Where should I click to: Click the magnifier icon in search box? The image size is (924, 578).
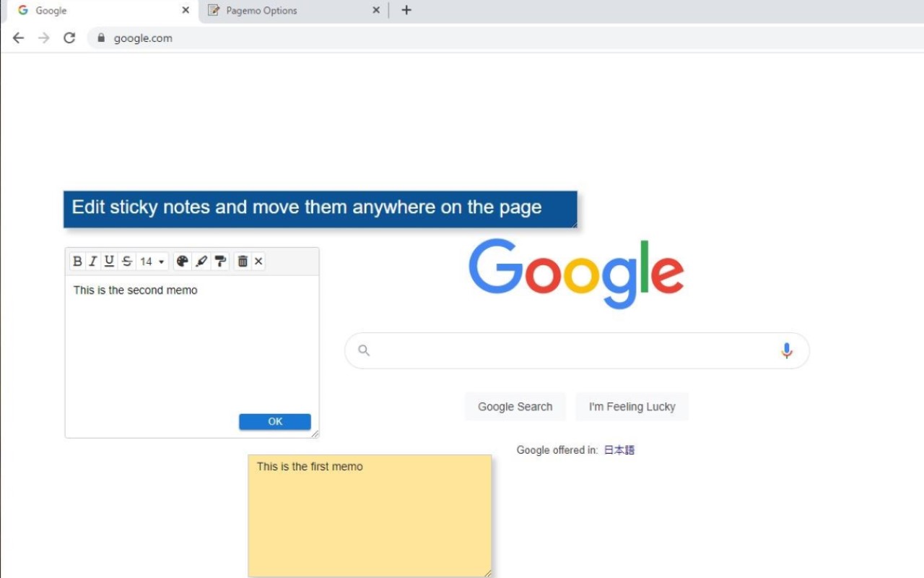(364, 350)
